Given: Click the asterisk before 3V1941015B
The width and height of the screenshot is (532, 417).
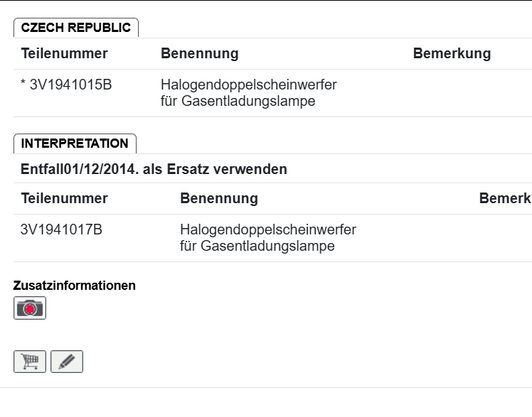Looking at the screenshot, I should click(x=23, y=85).
